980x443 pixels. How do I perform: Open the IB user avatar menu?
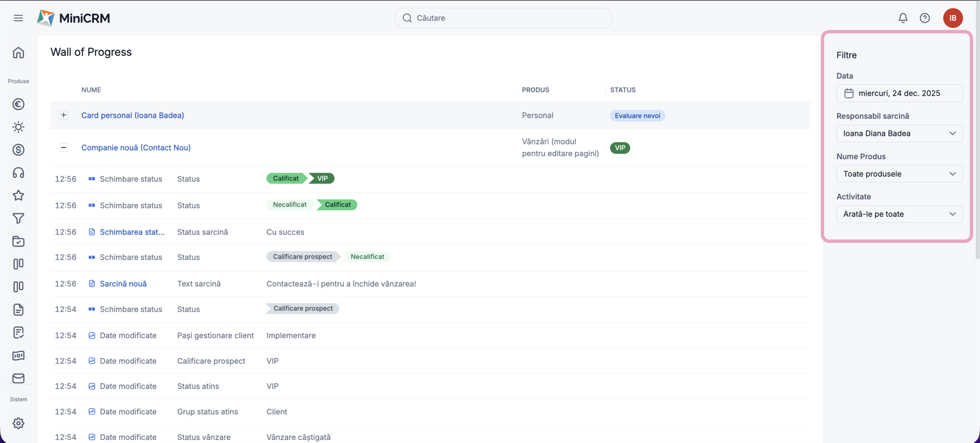(952, 18)
